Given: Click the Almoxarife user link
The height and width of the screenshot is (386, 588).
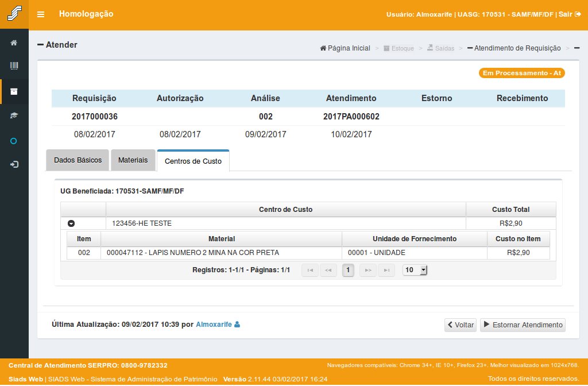Looking at the screenshot, I should 218,325.
